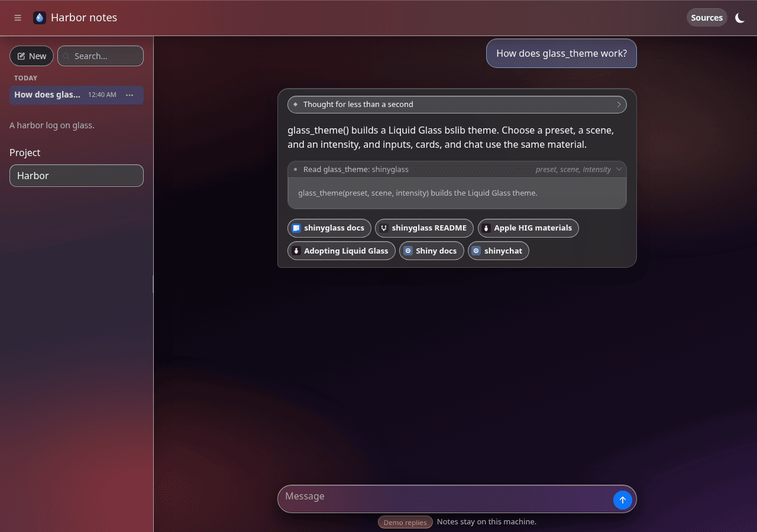Open the three-dots menu for the conversation
Screen dimensions: 757x532
[130, 95]
